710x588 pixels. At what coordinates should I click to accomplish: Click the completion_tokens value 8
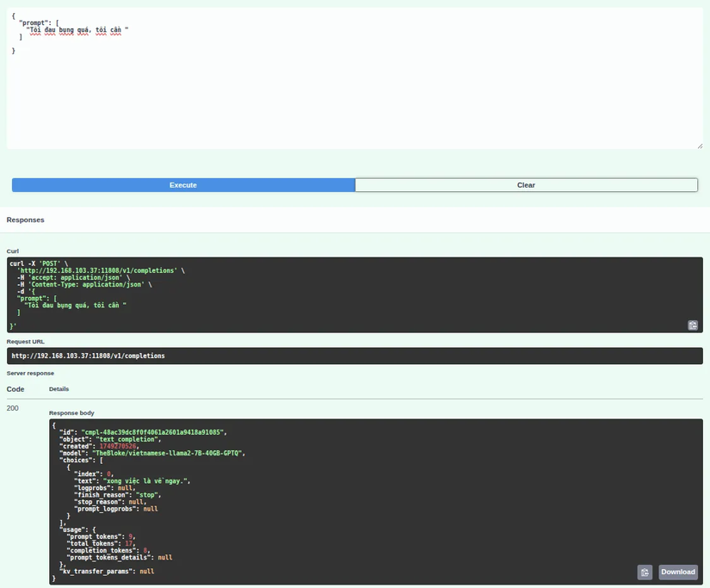click(x=145, y=551)
